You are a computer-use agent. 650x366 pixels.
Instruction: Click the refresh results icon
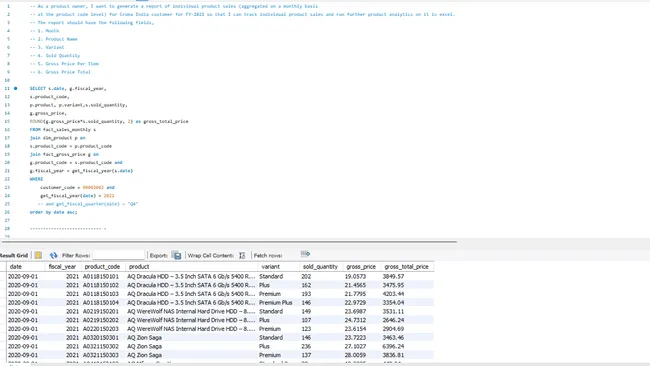[53, 255]
